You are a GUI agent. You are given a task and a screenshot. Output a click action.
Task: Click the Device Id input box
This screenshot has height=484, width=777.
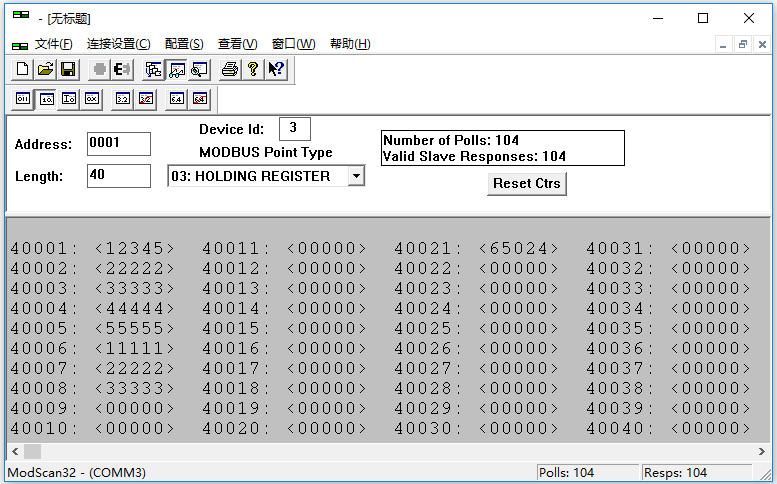[x=294, y=128]
